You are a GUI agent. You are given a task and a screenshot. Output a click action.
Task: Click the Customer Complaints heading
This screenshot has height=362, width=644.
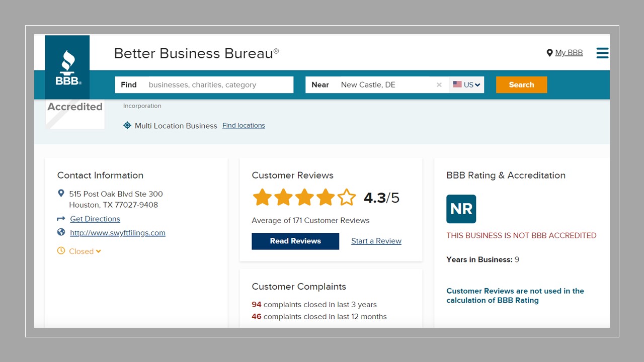coord(299,287)
